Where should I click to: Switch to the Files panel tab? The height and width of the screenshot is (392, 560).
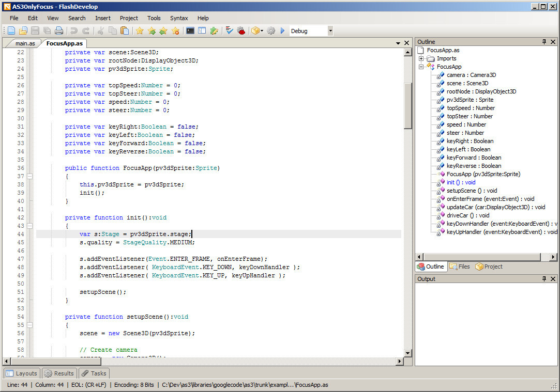click(460, 266)
